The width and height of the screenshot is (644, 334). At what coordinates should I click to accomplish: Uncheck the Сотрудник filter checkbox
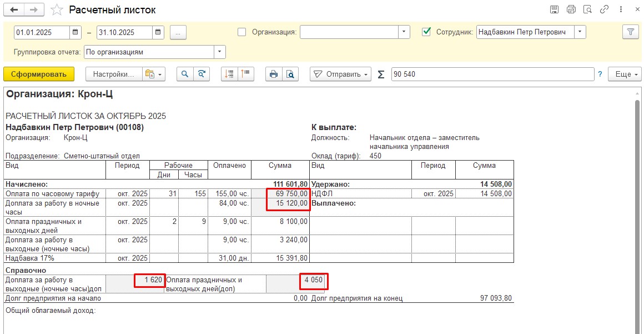tap(426, 32)
